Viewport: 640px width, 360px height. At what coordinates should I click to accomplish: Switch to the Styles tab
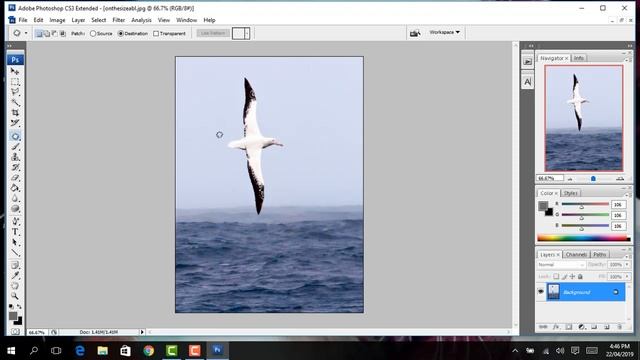click(x=571, y=193)
